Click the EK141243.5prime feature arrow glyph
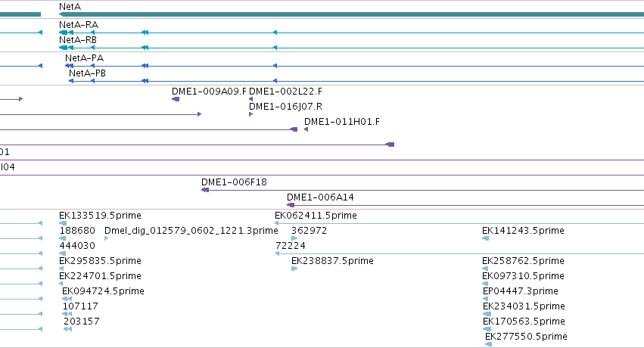This screenshot has height=348, width=644. coord(486,238)
